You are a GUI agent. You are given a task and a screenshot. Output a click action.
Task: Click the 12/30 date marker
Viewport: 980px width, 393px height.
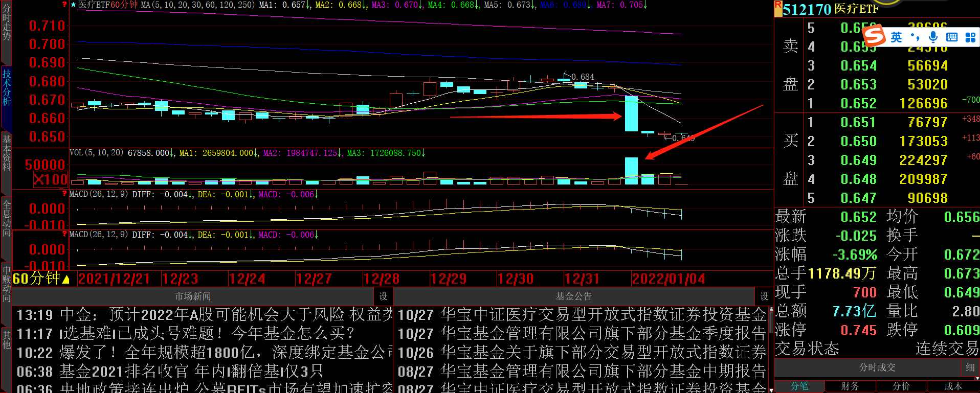[x=516, y=279]
